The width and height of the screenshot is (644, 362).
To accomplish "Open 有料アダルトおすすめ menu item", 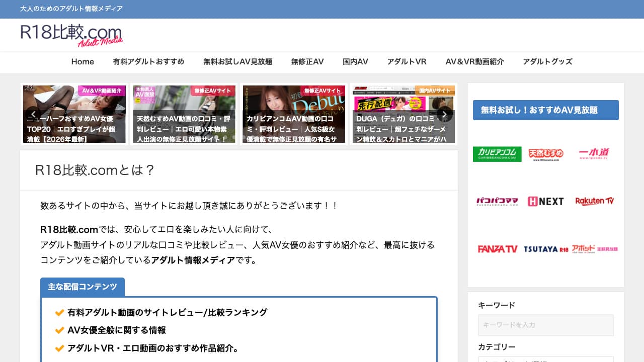I will (149, 62).
